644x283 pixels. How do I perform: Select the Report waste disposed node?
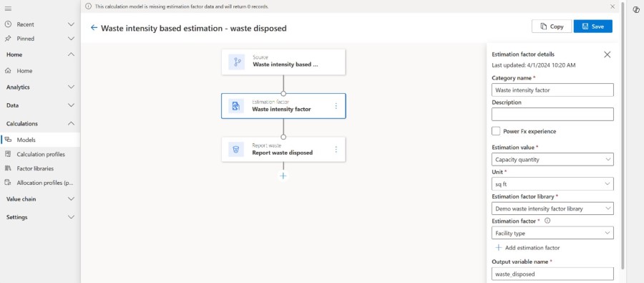(283, 150)
